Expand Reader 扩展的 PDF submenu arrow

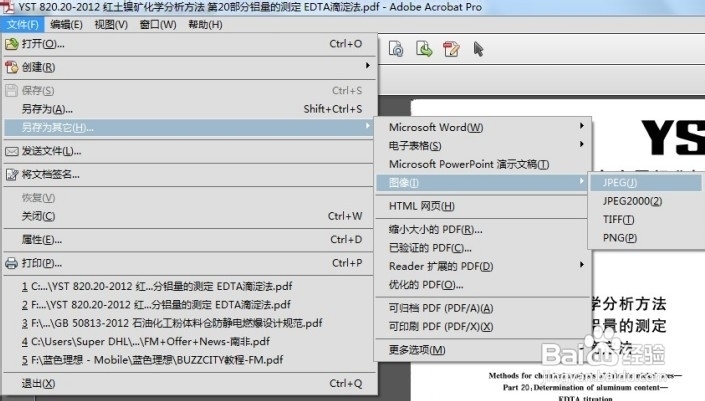[x=582, y=264]
